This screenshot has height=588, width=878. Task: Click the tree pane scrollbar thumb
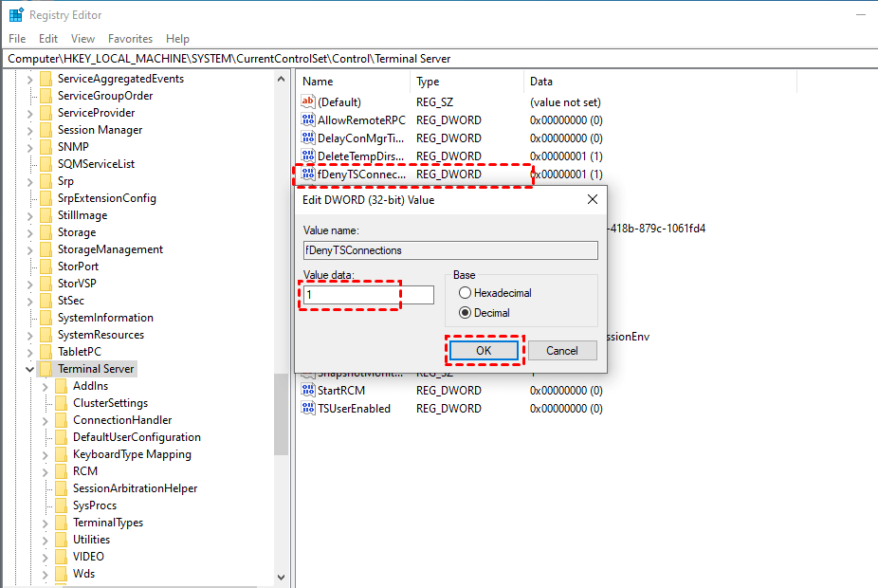pyautogui.click(x=282, y=413)
